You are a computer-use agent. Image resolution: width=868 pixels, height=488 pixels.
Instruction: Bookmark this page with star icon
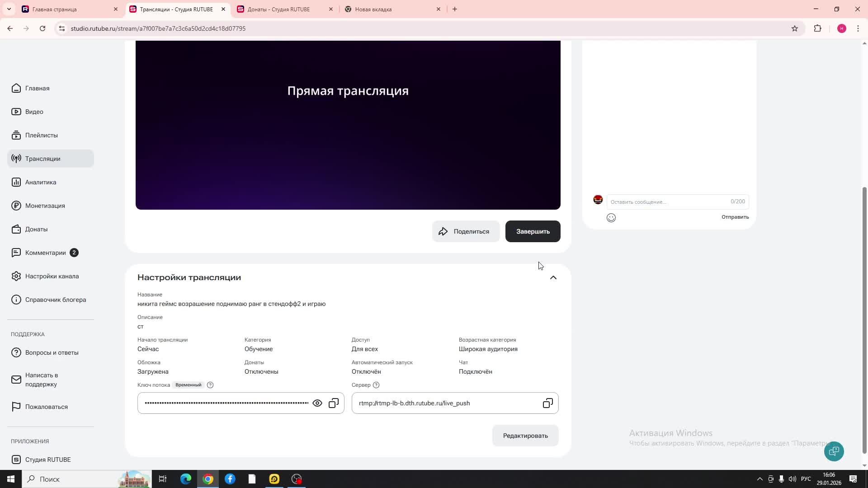click(x=795, y=28)
